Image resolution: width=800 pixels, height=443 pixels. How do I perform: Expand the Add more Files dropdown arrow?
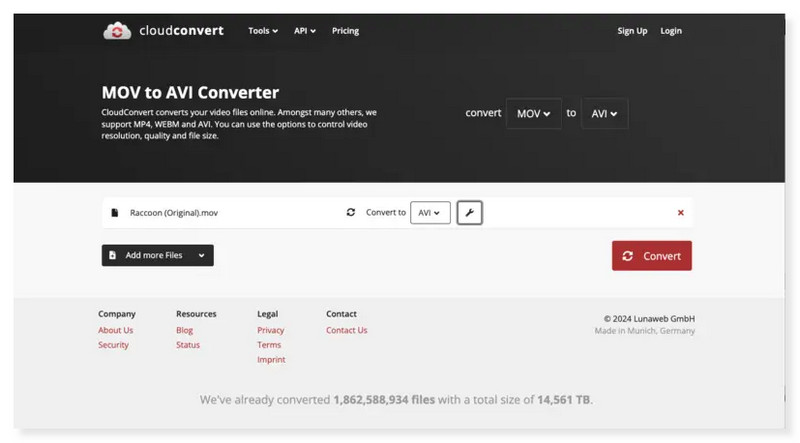(x=202, y=255)
